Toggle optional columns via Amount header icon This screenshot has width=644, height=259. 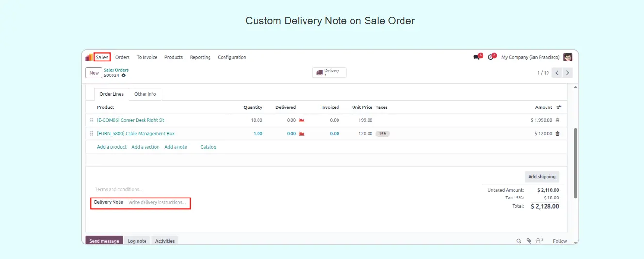pyautogui.click(x=559, y=107)
